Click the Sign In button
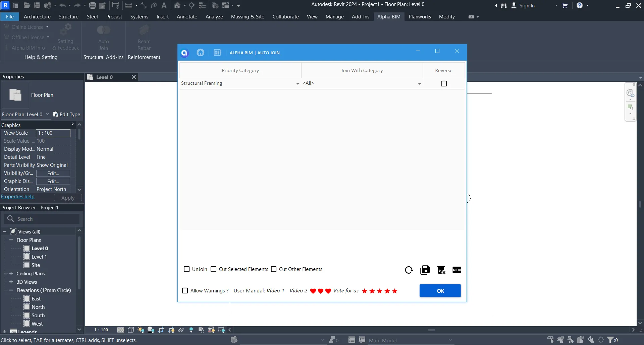 523,5
